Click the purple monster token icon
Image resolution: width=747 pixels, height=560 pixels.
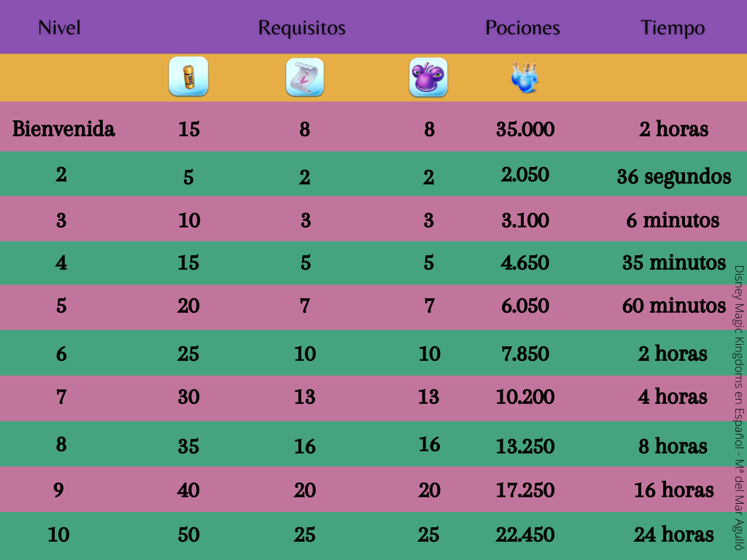coord(428,77)
